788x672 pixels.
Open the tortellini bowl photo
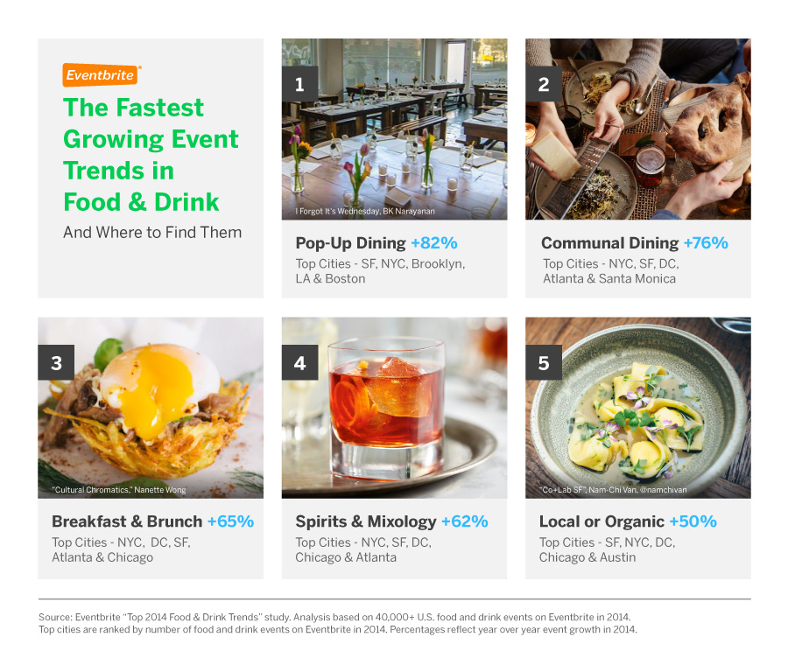637,408
